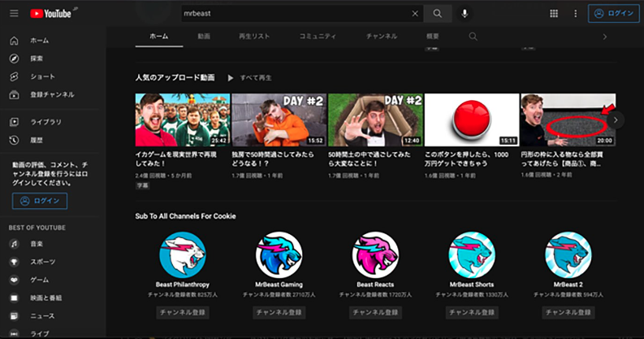Subscribe to MrBeast Shorts with チャンネル登録
This screenshot has height=339, width=644.
472,312
